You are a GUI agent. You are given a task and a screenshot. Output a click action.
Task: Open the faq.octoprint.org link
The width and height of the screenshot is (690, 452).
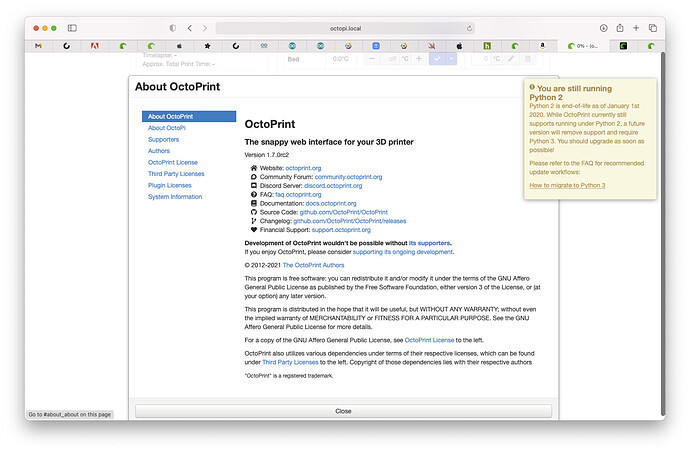point(298,194)
